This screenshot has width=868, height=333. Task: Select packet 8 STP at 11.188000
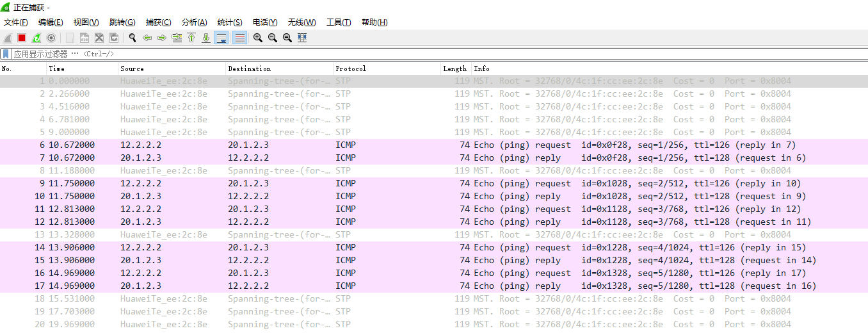tap(434, 171)
